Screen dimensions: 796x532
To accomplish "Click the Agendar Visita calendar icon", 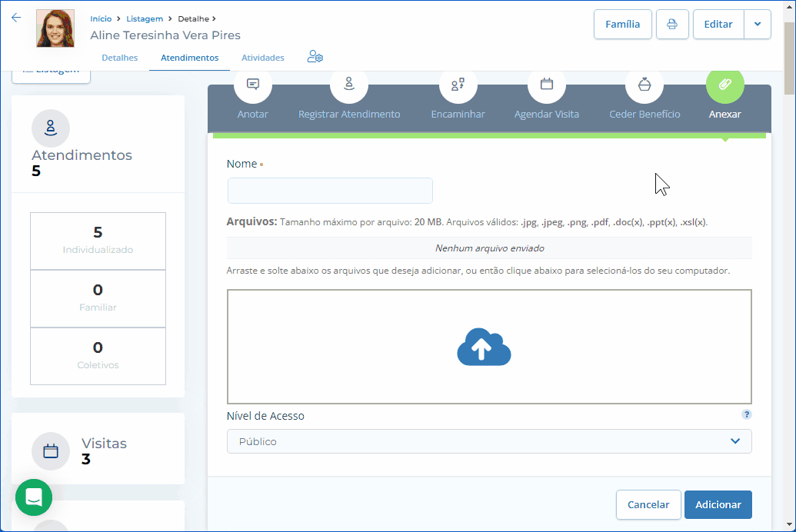I will point(547,85).
